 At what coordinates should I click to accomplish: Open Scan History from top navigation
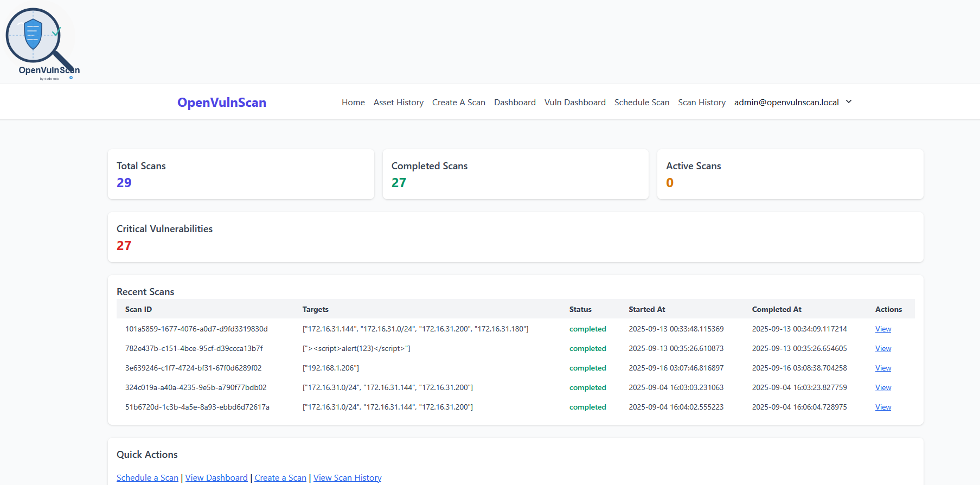701,102
